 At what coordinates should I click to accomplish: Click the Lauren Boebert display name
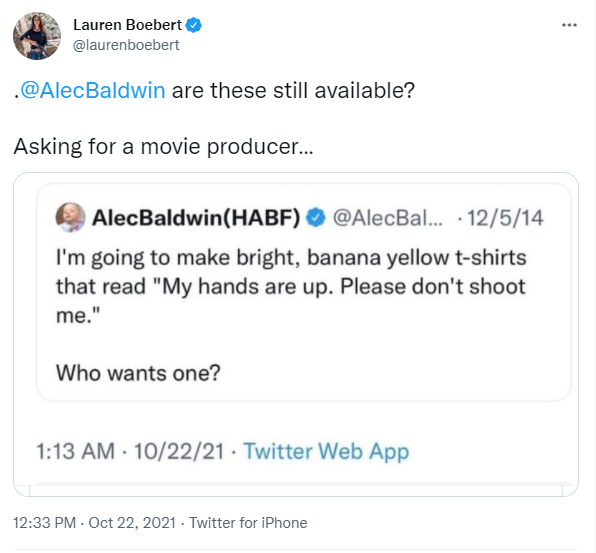pyautogui.click(x=127, y=25)
